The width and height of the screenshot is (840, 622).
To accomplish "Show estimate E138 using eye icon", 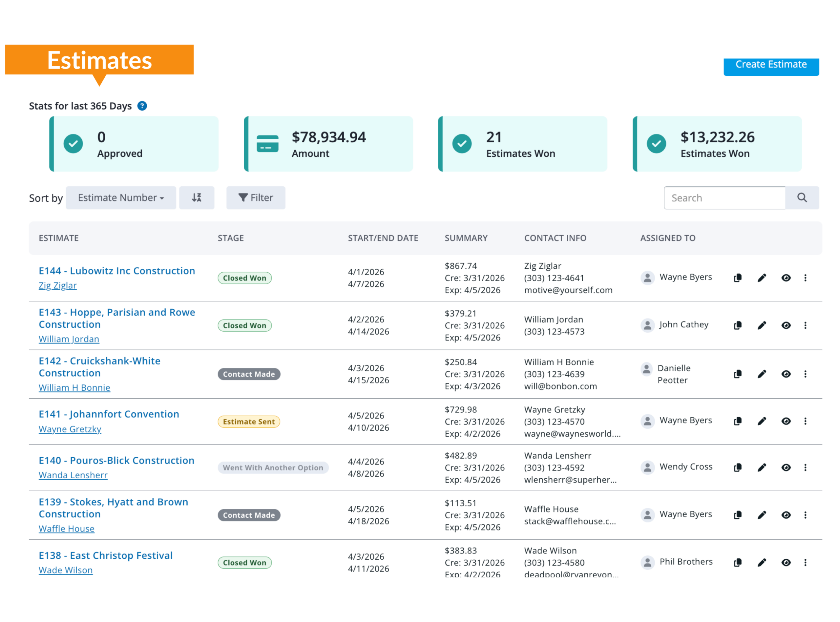I will [x=786, y=563].
